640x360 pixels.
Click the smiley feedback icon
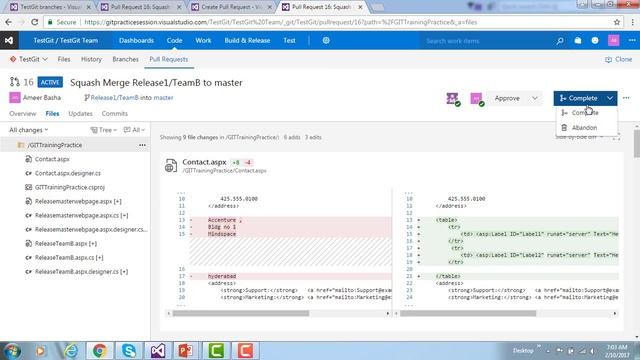tap(595, 40)
